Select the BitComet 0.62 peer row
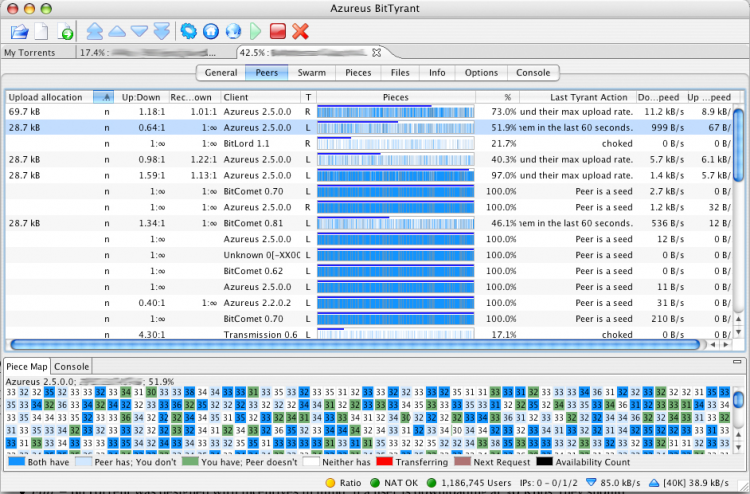The width and height of the screenshot is (750, 494). (368, 271)
